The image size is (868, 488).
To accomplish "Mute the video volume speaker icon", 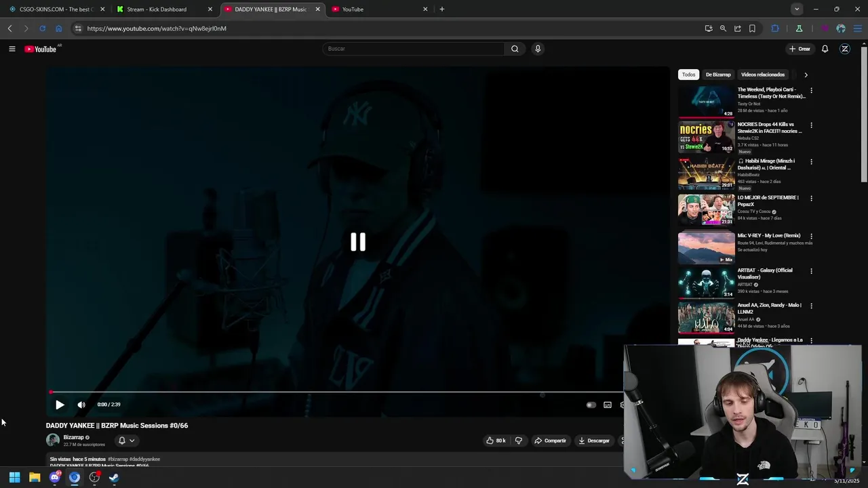I will (81, 405).
